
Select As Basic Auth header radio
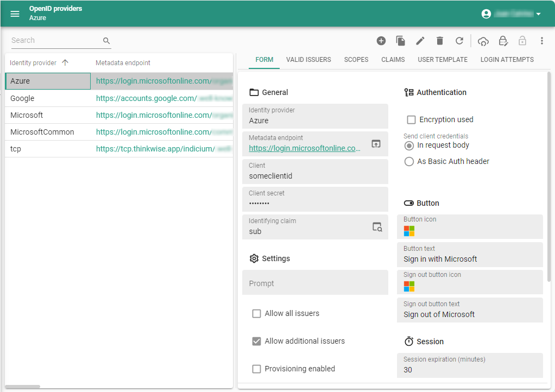409,162
